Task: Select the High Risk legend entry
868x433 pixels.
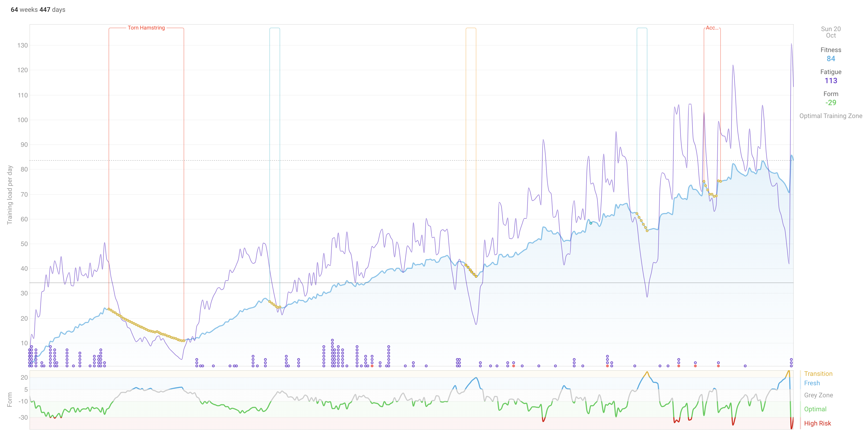Action: [817, 423]
